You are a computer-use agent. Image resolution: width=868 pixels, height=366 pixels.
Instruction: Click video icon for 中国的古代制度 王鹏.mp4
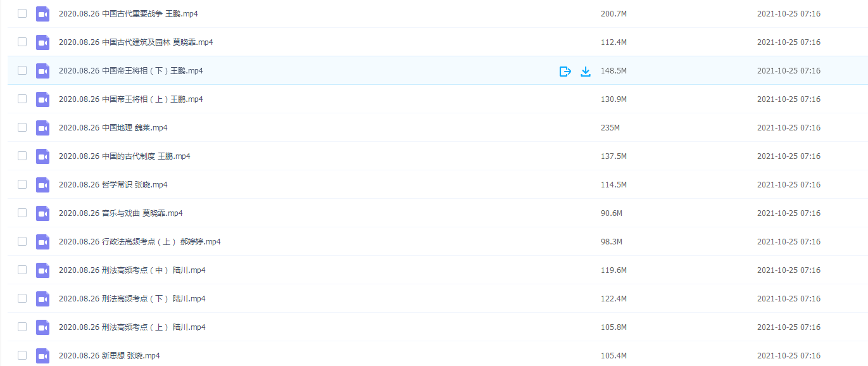coord(42,156)
